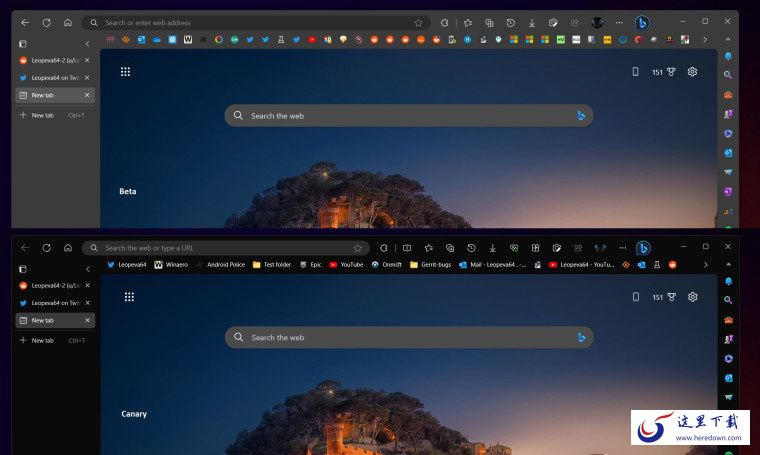Screen dimensions: 760x455
Task: Open Tools briefcase in Beta sidebar
Action: click(728, 95)
